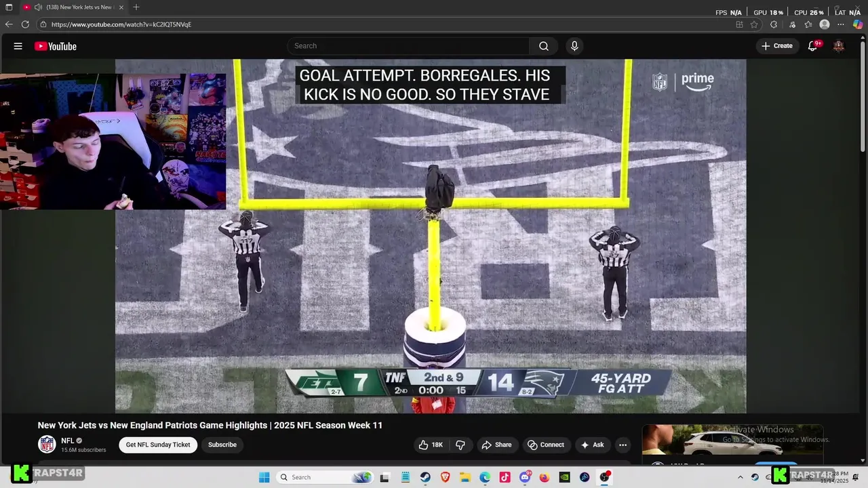Go back with the browser back arrow
Viewport: 868px width, 488px height.
point(9,24)
